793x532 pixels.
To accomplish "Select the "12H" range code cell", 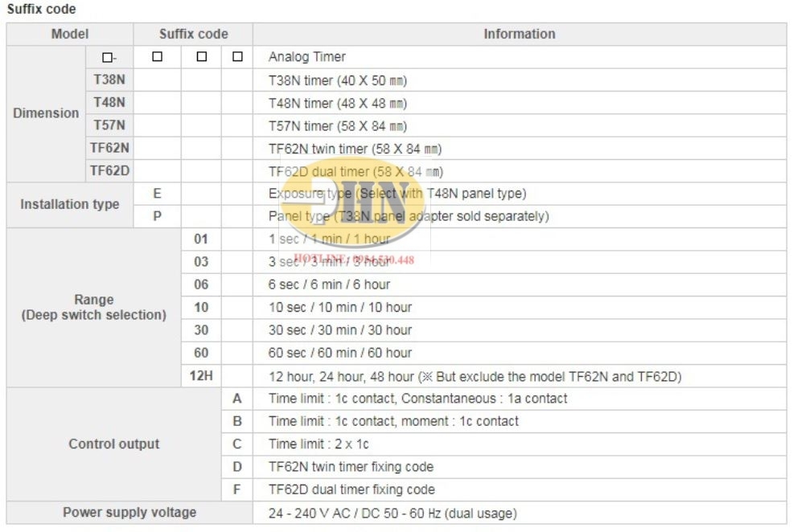I will point(201,375).
